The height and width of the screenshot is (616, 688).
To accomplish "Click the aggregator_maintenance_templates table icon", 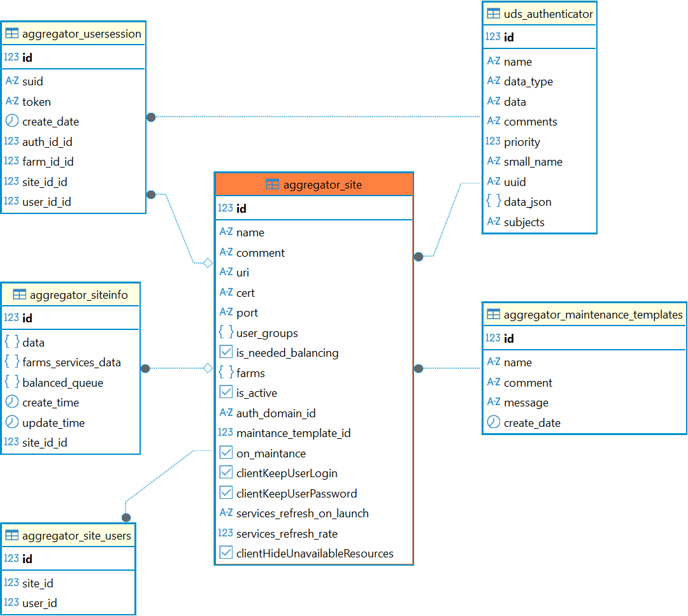I will tap(493, 315).
